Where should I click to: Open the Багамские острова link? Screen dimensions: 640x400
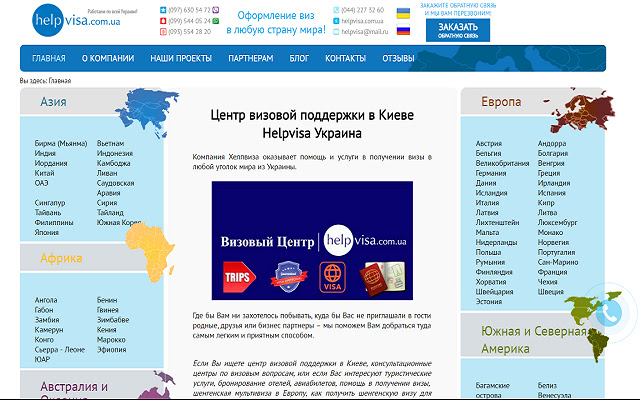click(x=493, y=390)
